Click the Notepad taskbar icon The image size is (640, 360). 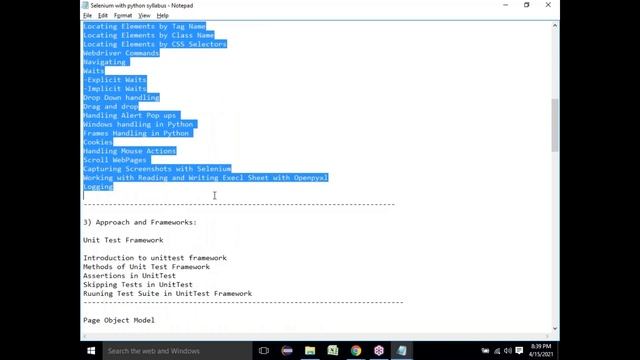pyautogui.click(x=402, y=351)
